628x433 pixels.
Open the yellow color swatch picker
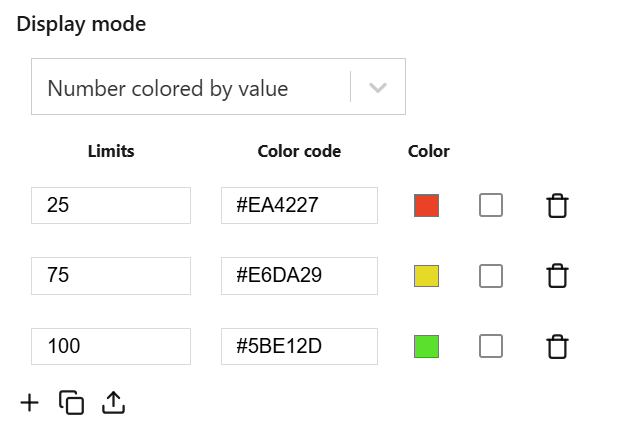[x=426, y=276]
